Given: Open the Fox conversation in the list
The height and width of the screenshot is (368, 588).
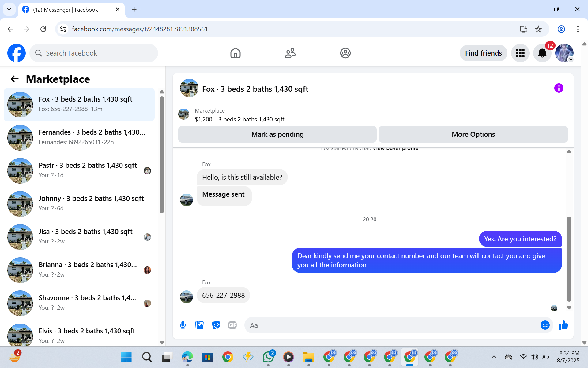Looking at the screenshot, I should point(79,104).
